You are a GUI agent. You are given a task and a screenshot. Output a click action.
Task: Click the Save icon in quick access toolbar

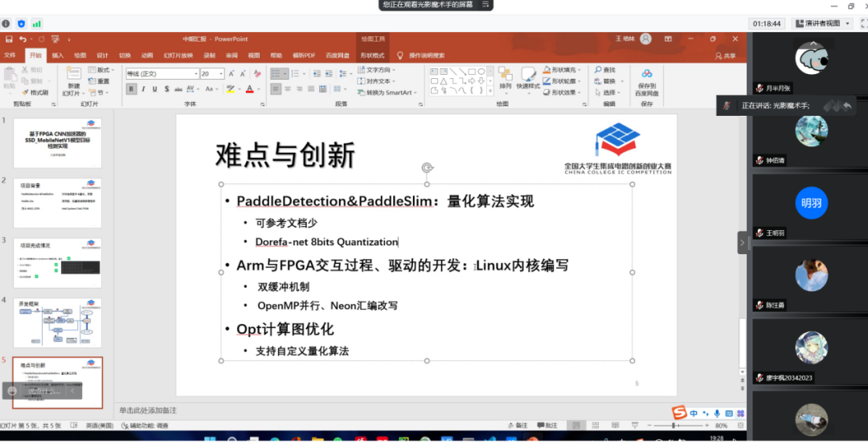[x=9, y=39]
